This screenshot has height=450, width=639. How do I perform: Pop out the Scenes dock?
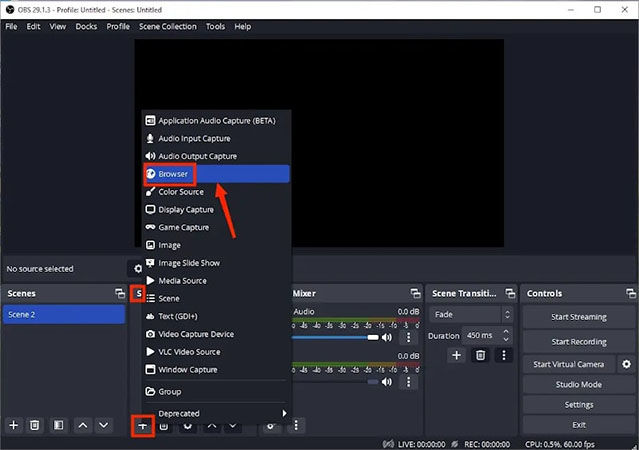(x=120, y=293)
